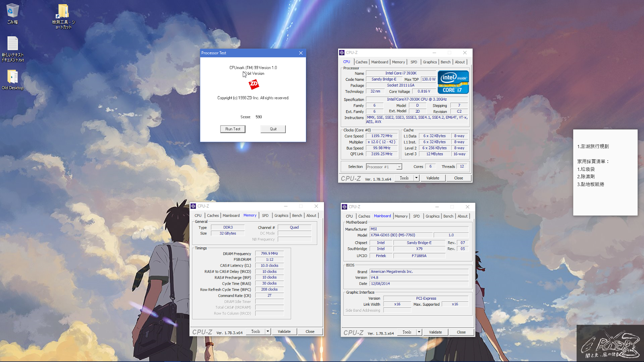Open About tab in the Mainboard window
The height and width of the screenshot is (362, 644).
463,216
